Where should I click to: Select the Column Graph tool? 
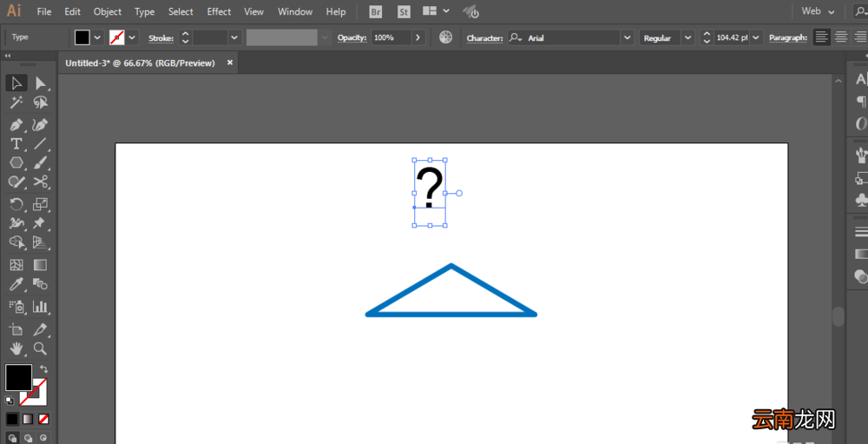41,307
